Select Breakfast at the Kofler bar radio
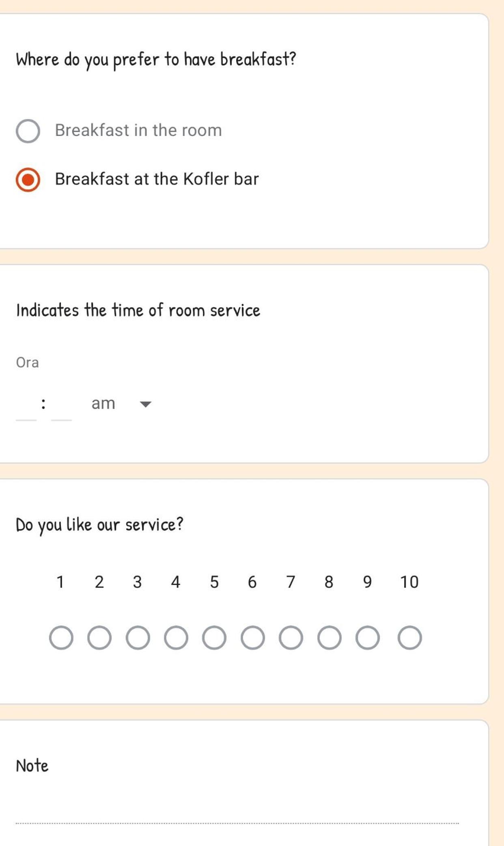 (x=28, y=179)
